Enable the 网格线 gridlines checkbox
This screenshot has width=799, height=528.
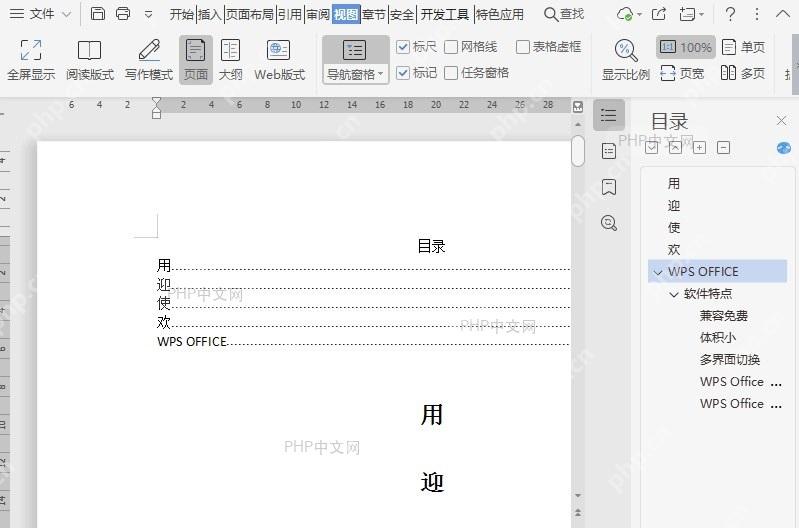451,47
